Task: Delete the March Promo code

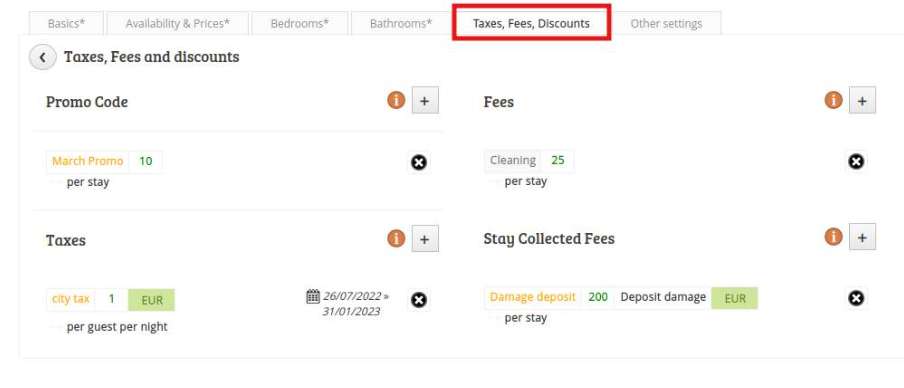Action: click(x=419, y=163)
